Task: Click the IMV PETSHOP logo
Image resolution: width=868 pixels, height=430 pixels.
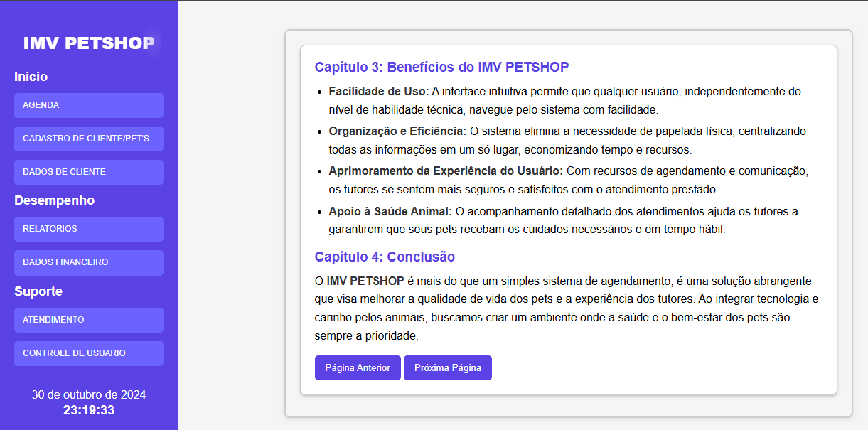Action: pos(88,43)
